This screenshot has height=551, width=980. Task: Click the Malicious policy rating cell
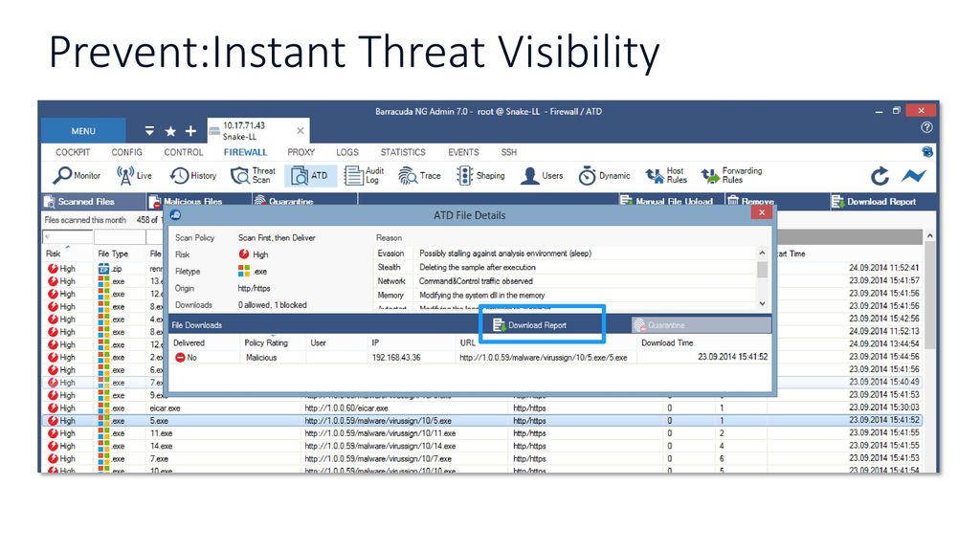tap(261, 358)
